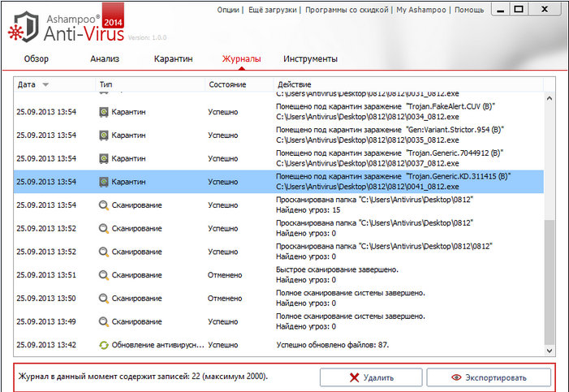This screenshot has width=569, height=392.
Task: Click the Отменено status in 13:51 row
Action: pos(225,275)
